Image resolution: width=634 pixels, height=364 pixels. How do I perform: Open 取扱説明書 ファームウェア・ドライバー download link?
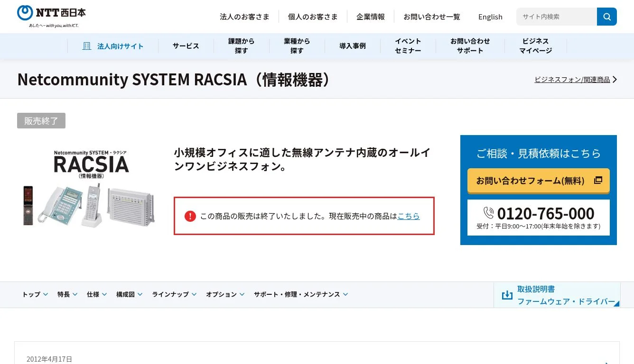click(557, 295)
